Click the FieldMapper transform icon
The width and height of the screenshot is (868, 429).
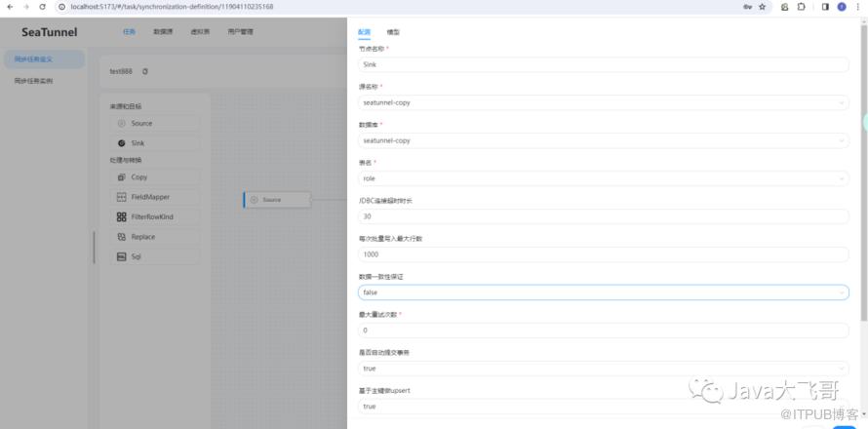click(x=122, y=197)
